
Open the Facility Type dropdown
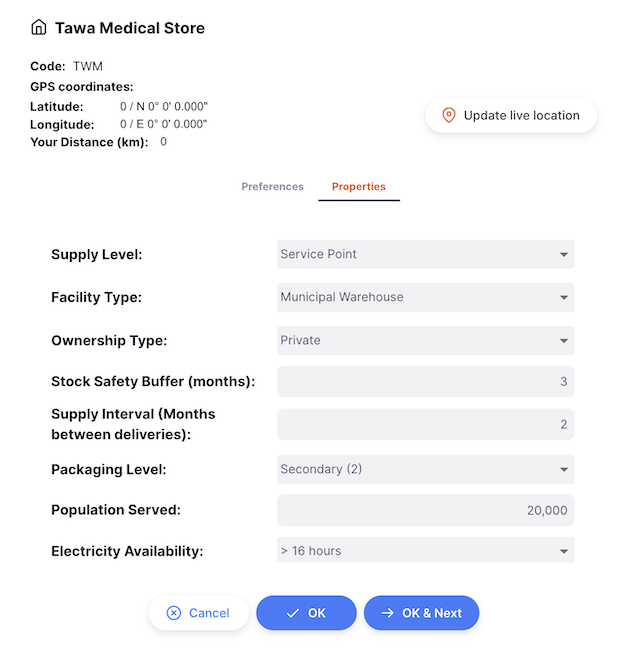tap(425, 297)
